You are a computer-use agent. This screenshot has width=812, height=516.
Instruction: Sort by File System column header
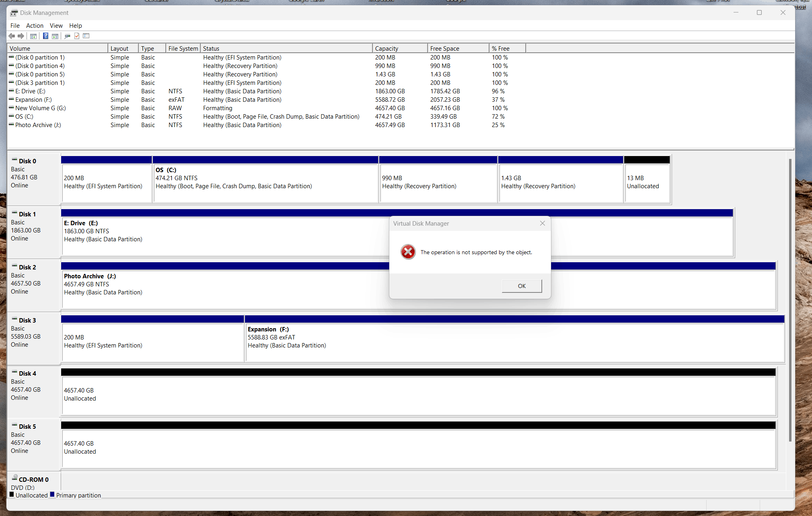(183, 49)
